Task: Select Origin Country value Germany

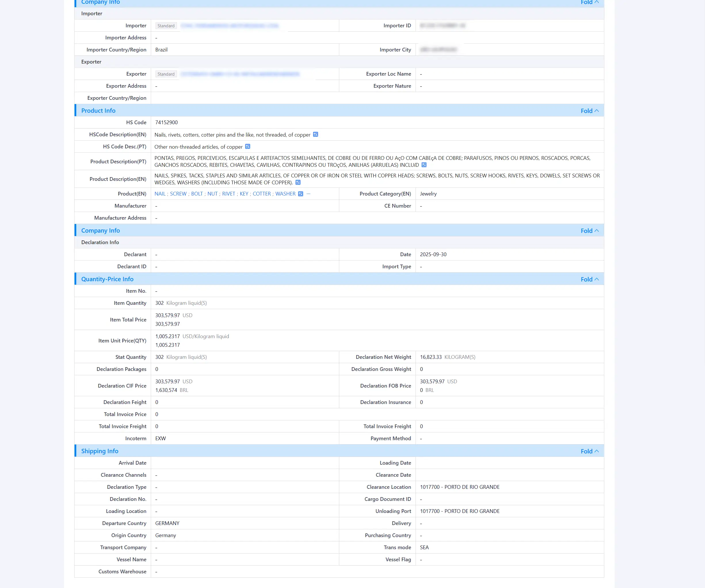Action: (165, 535)
